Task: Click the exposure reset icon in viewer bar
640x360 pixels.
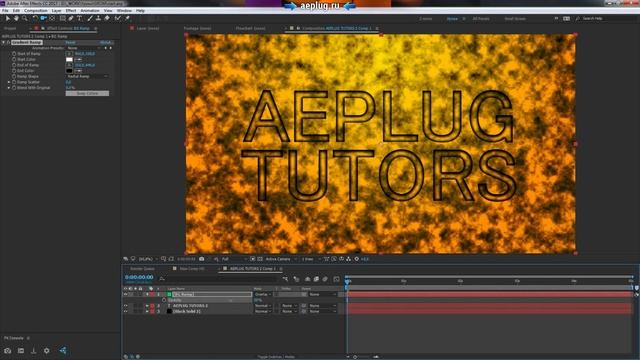Action: 357,259
